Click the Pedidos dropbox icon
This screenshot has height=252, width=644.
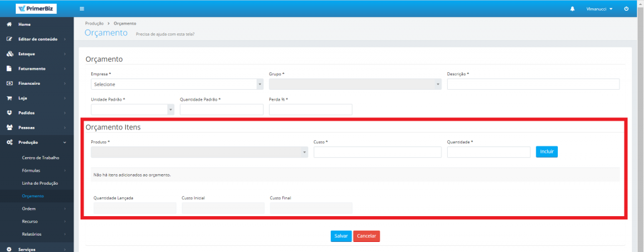[x=9, y=113]
